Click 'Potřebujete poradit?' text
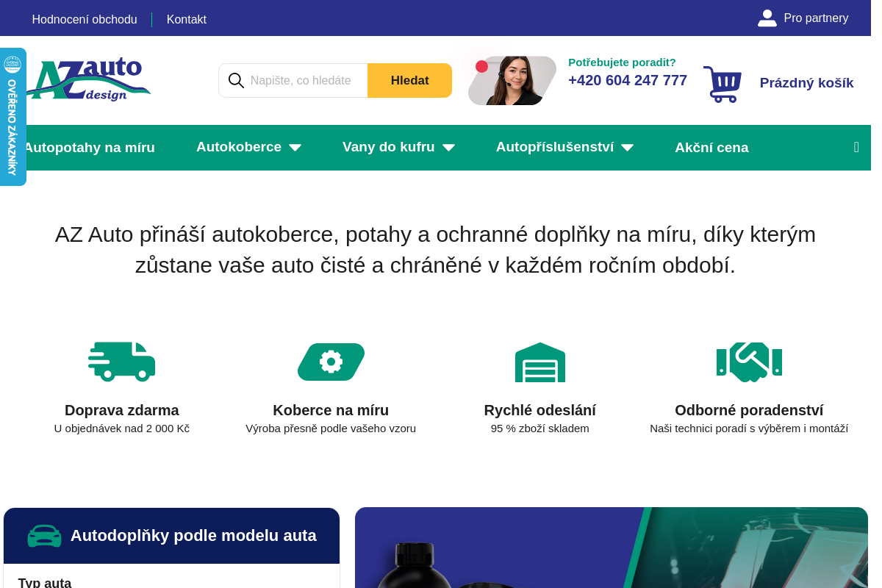 622,62
